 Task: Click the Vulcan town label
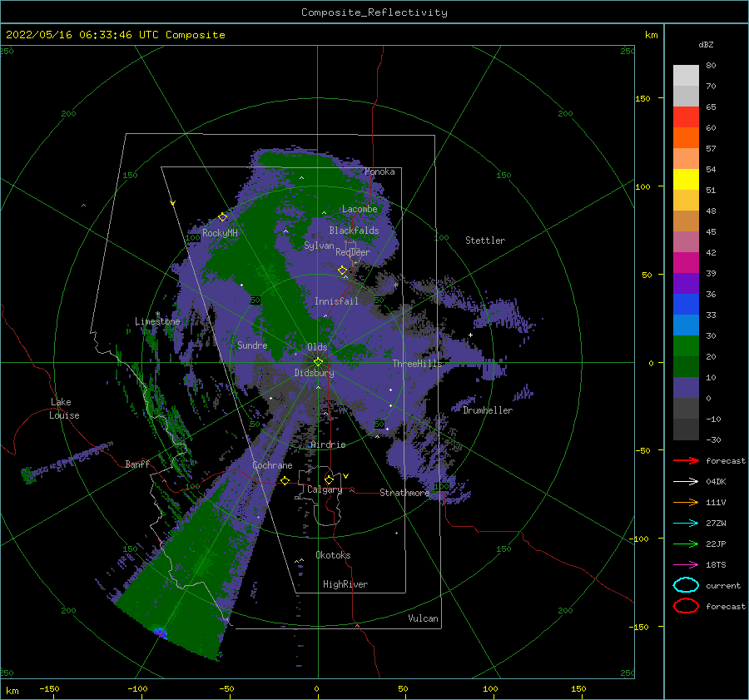click(x=423, y=618)
